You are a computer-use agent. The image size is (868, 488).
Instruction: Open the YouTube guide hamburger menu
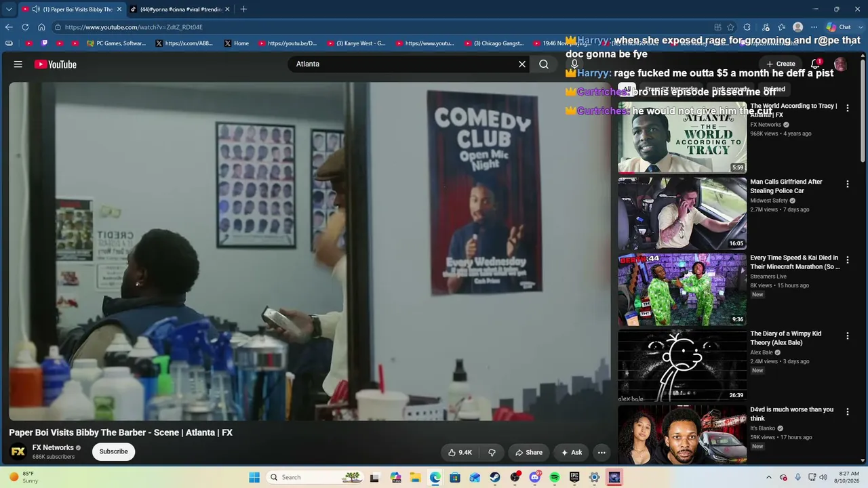(x=18, y=64)
